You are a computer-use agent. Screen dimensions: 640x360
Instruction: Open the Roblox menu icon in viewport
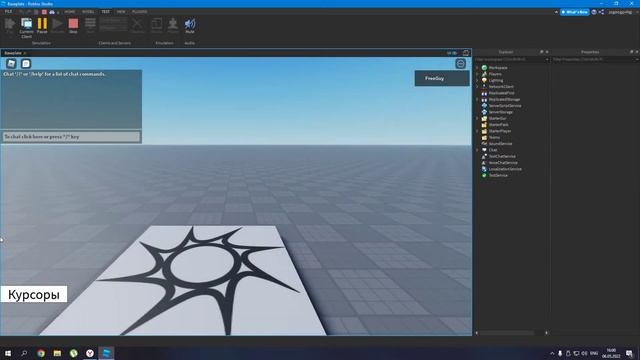pos(11,64)
